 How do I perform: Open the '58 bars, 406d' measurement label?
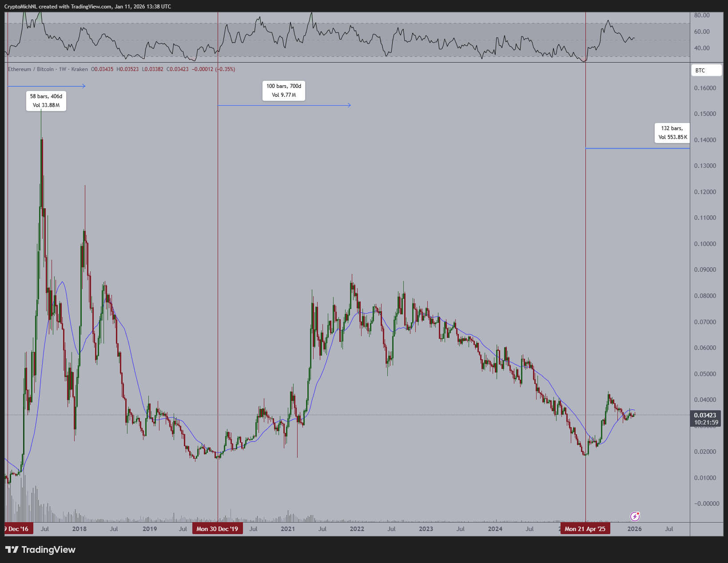click(x=46, y=101)
